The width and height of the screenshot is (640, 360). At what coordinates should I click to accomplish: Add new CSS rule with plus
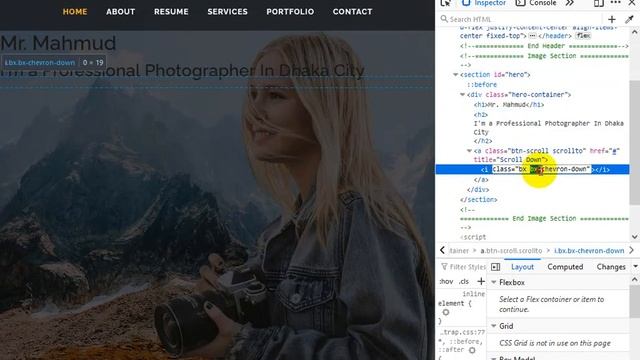481,282
